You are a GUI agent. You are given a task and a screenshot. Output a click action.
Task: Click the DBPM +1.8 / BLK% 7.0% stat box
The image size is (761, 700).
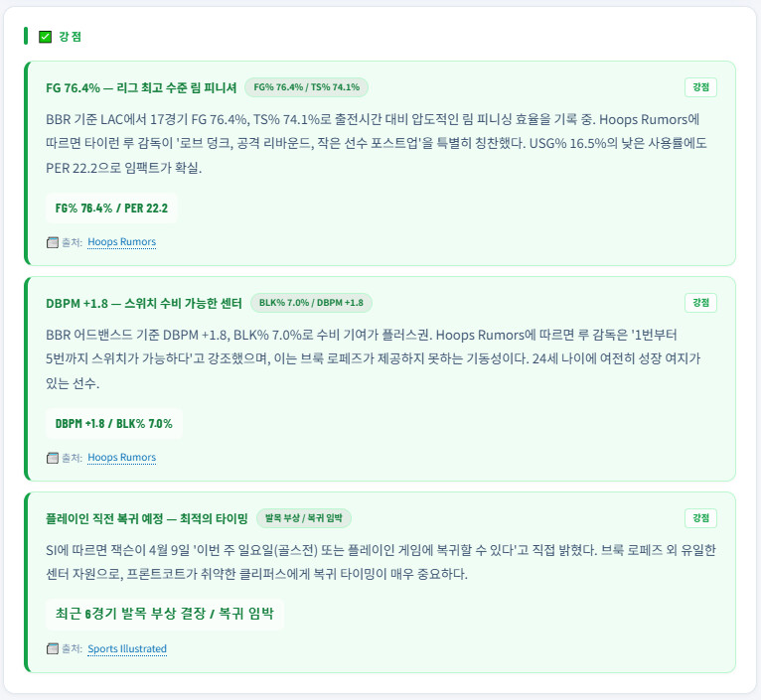click(114, 424)
